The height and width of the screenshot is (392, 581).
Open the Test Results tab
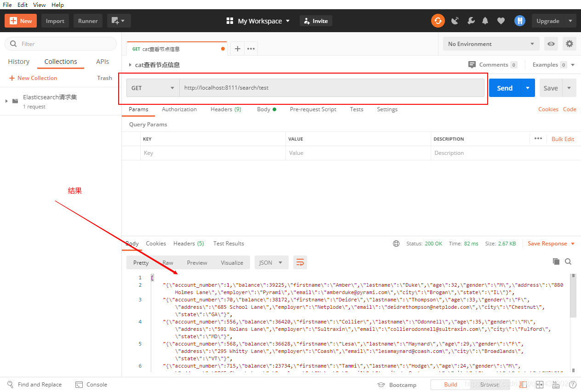(x=228, y=244)
